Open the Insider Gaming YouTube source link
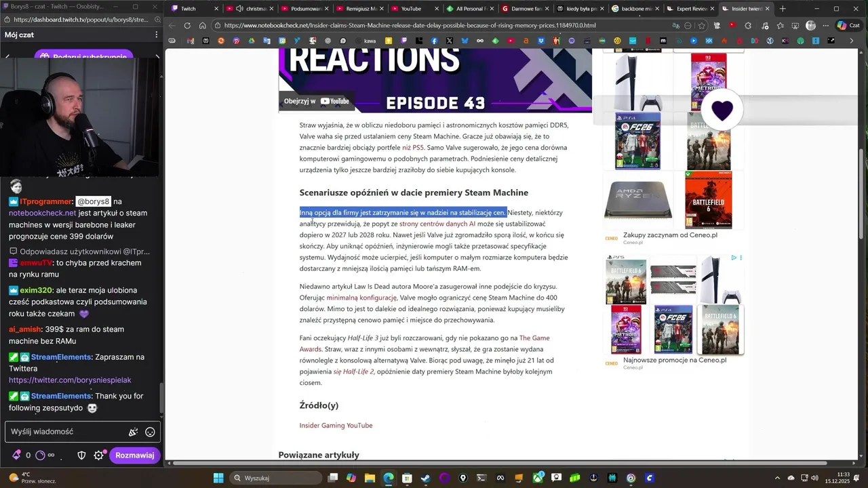This screenshot has height=488, width=868. pyautogui.click(x=336, y=426)
